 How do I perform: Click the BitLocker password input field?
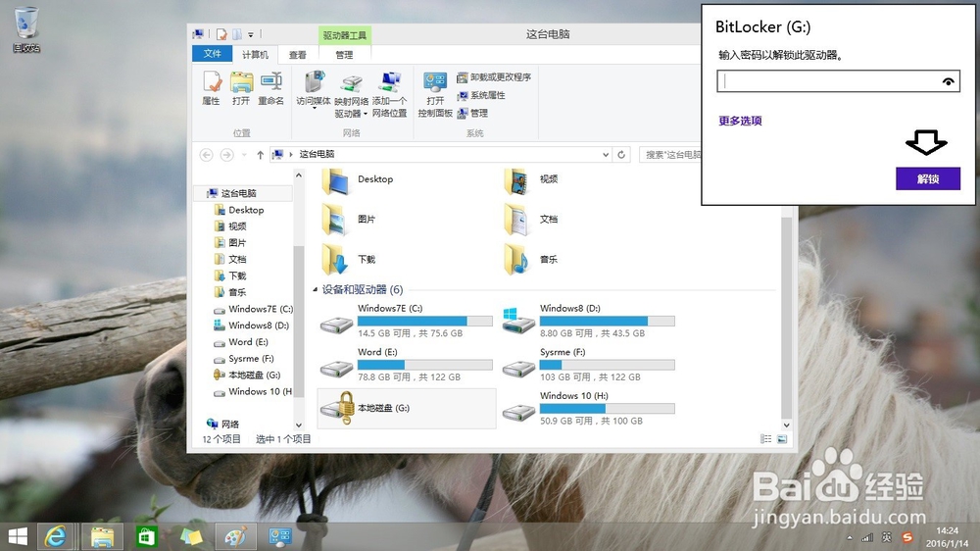coord(838,81)
